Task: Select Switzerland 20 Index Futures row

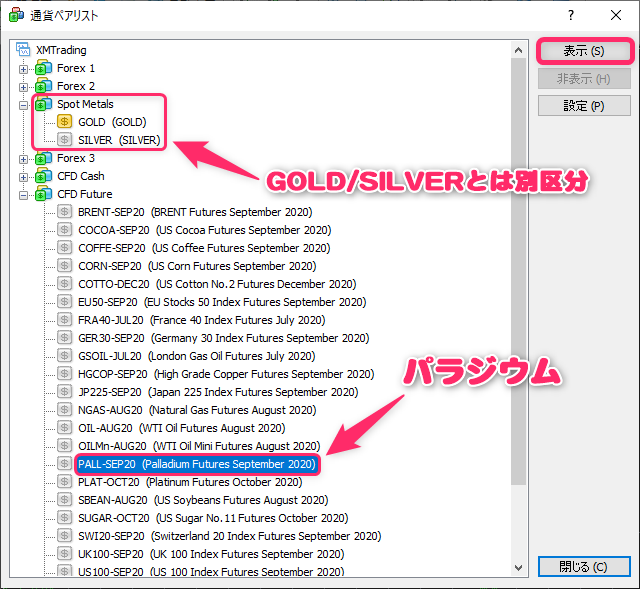Action: point(230,536)
